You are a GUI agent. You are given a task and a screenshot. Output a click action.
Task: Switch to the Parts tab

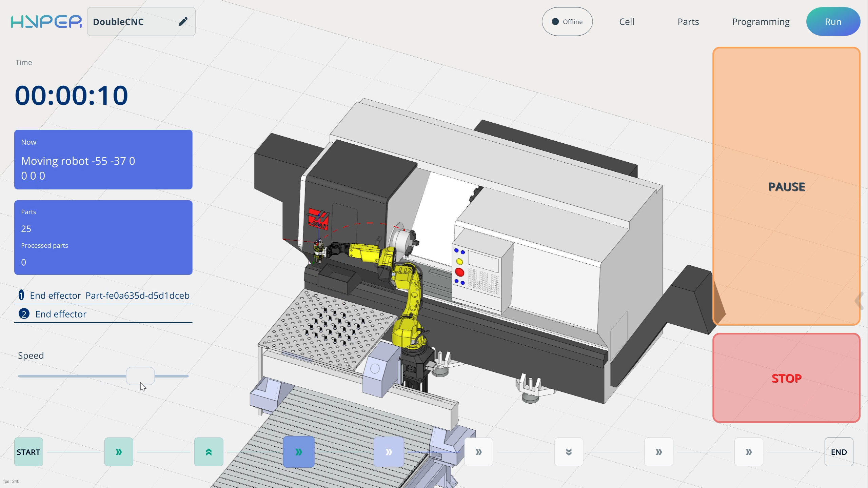click(x=688, y=22)
